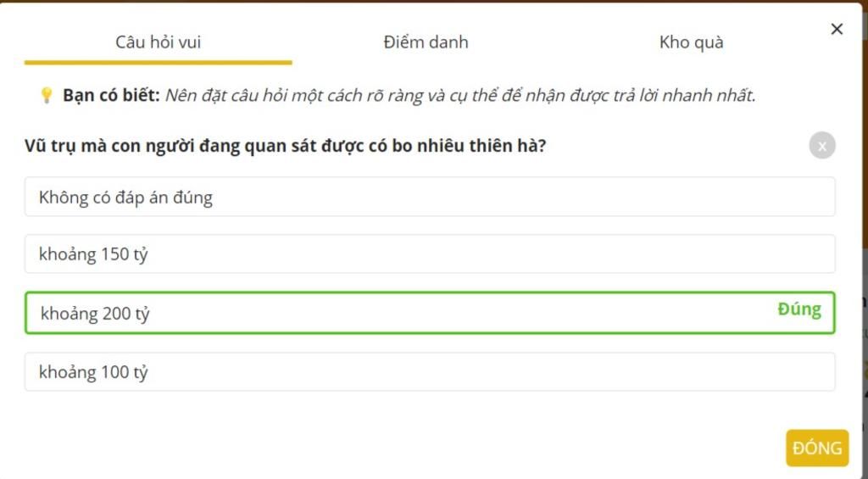The width and height of the screenshot is (868, 479).
Task: Pick the answer khoảng 200 tỷ
Action: click(430, 313)
